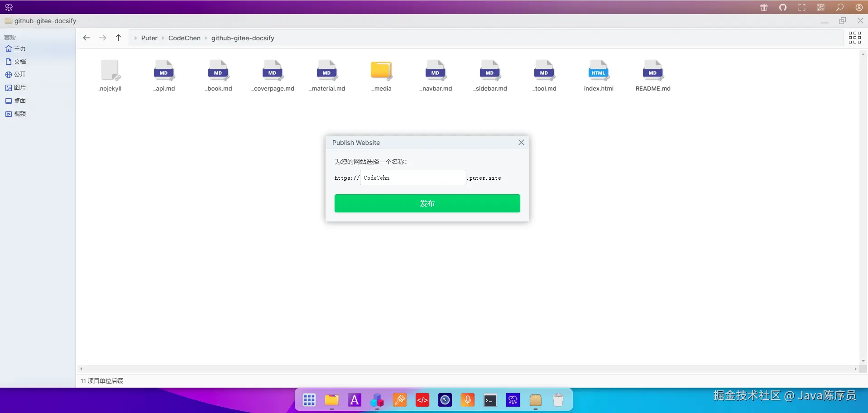Open the QR code icon in the top bar

(x=821, y=7)
